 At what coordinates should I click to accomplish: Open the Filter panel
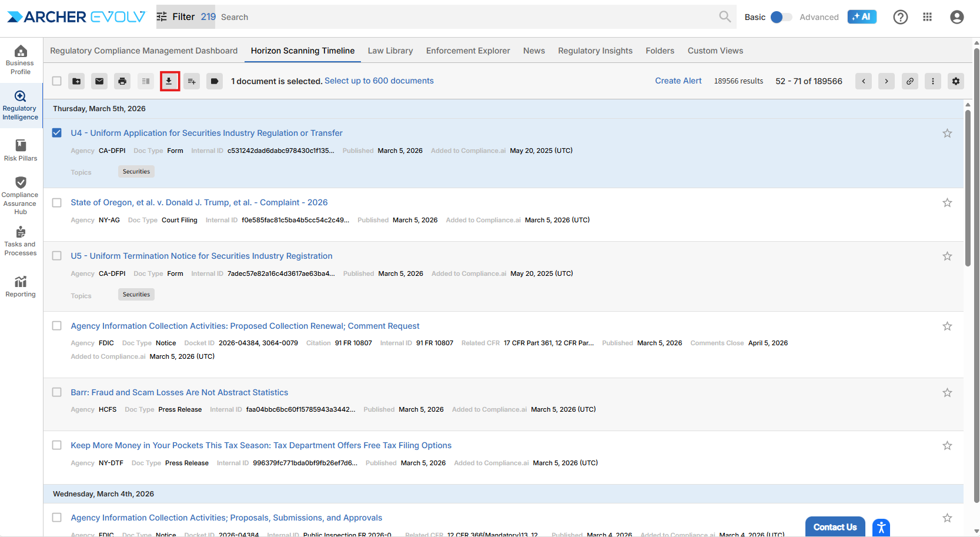[x=176, y=17]
